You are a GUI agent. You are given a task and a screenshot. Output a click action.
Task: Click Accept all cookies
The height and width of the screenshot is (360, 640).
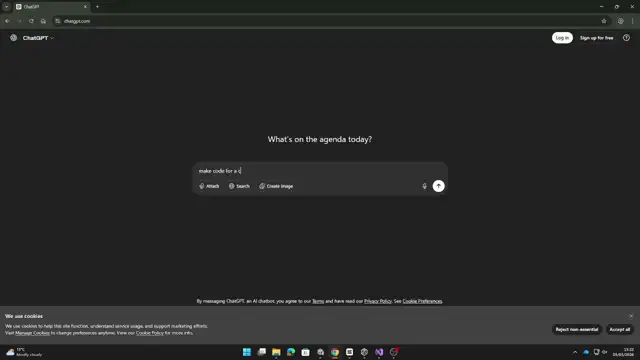click(619, 329)
